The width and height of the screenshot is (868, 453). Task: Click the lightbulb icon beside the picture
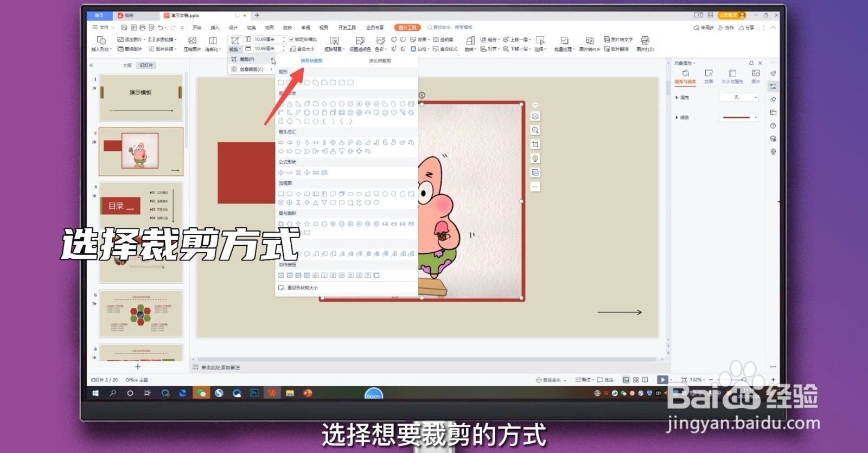[535, 158]
